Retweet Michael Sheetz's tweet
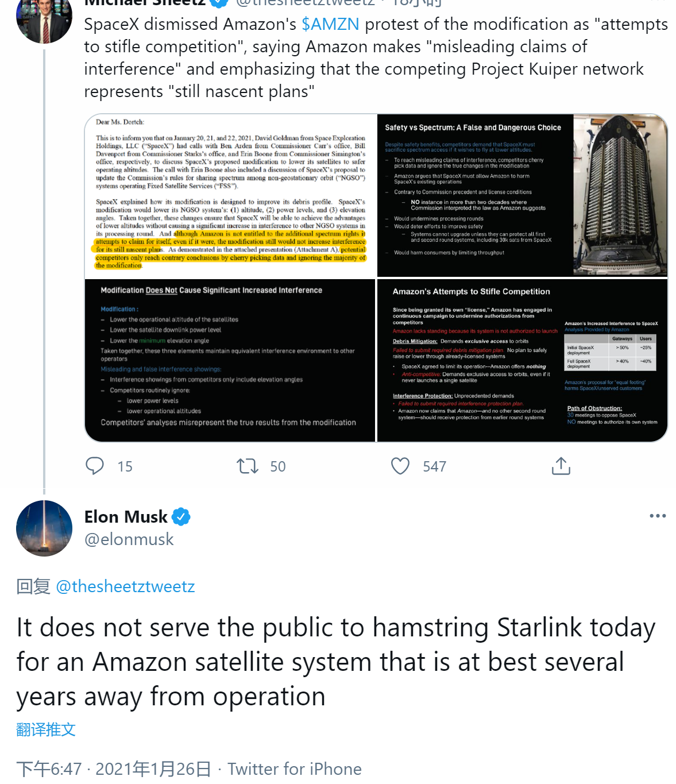This screenshot has height=784, width=676. [x=248, y=466]
